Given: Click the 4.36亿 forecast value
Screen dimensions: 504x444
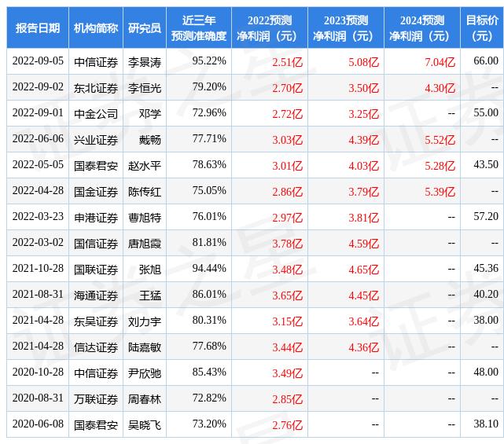Looking at the screenshot, I should click(x=364, y=348).
